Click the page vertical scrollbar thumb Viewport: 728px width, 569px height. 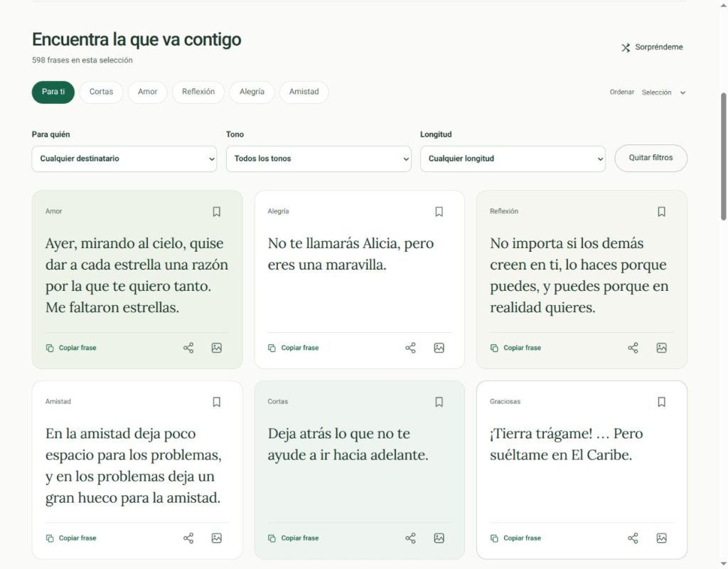(x=723, y=156)
